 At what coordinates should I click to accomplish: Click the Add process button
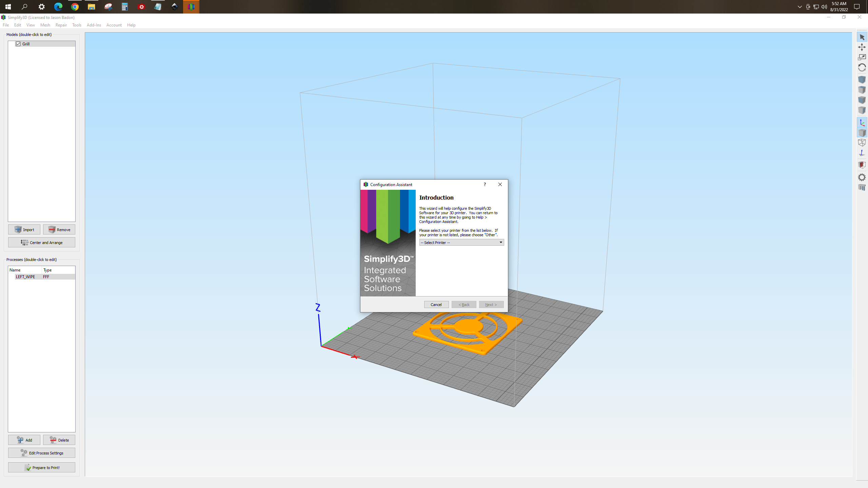pyautogui.click(x=24, y=440)
